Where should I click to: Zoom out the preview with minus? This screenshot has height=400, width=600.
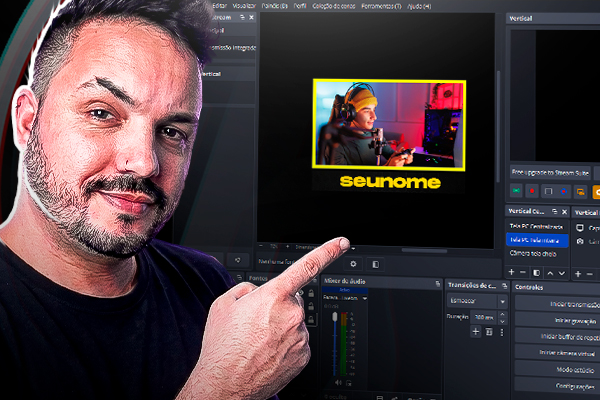click(x=261, y=246)
